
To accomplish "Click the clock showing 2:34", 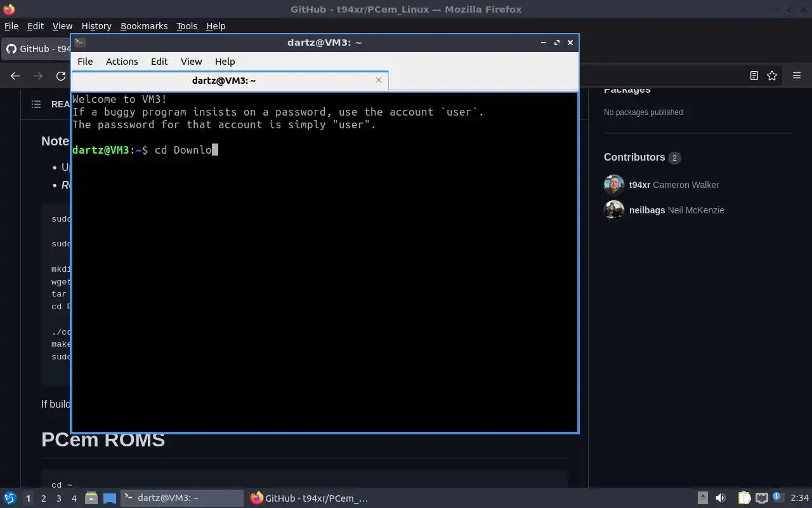I will (x=799, y=498).
